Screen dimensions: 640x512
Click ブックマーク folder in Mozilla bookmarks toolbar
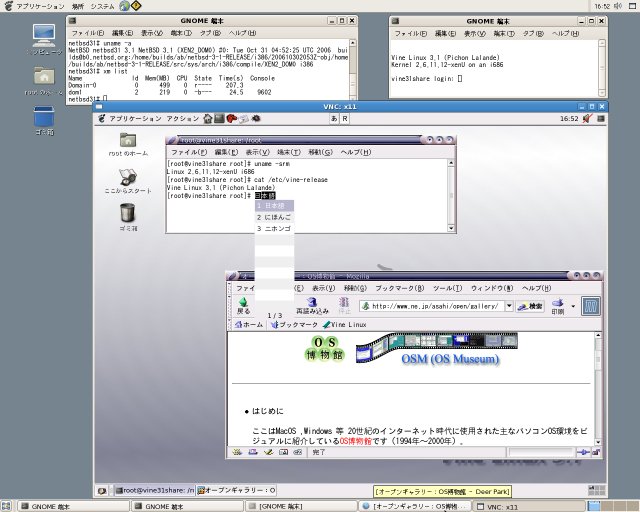(x=294, y=325)
